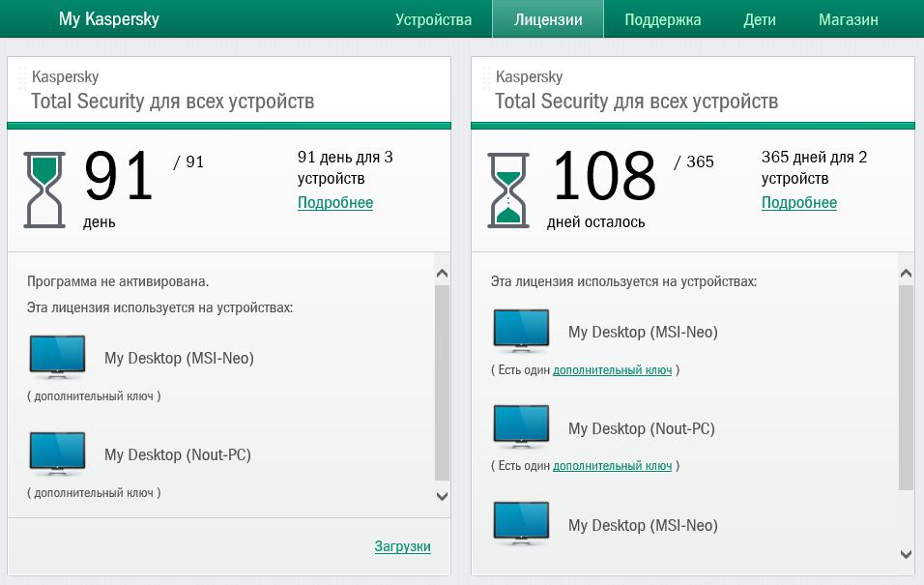Click the down arrow of left card scrollbar
This screenshot has width=924, height=585.
point(442,497)
